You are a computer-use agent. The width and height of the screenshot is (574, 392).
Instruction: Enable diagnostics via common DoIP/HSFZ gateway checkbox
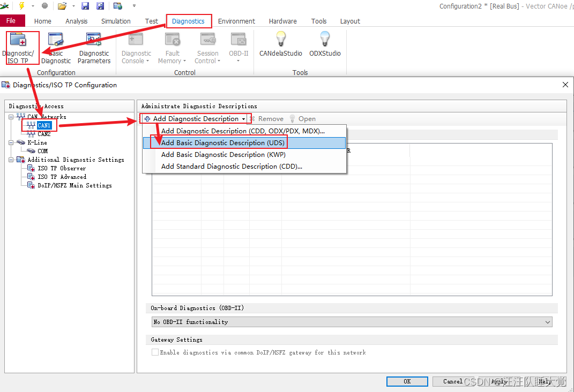click(155, 352)
